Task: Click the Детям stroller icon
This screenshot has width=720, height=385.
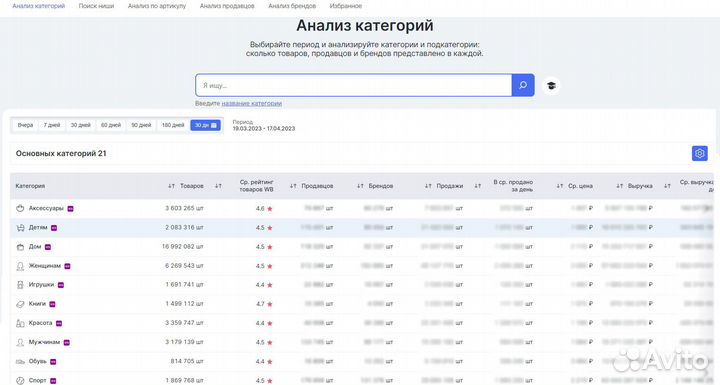Action: click(20, 227)
